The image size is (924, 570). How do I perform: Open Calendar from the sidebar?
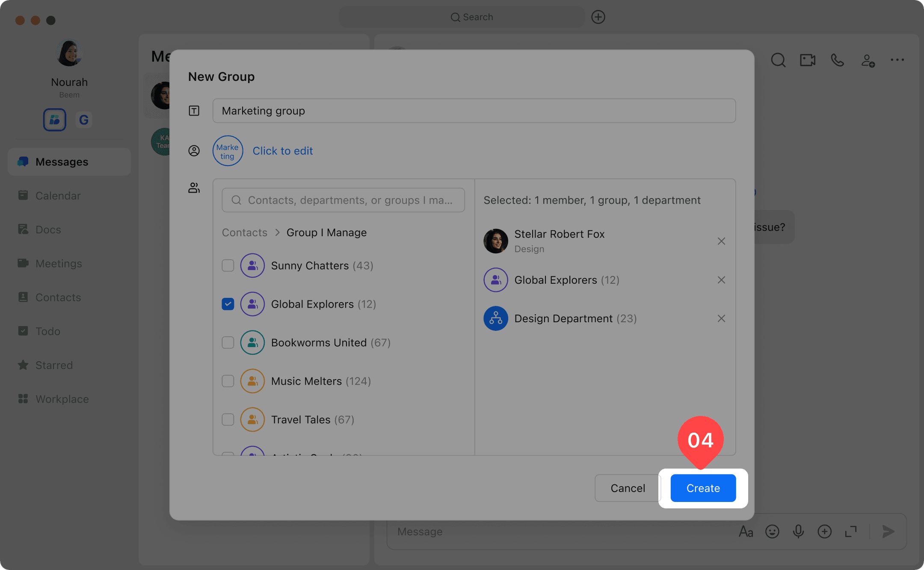(58, 196)
